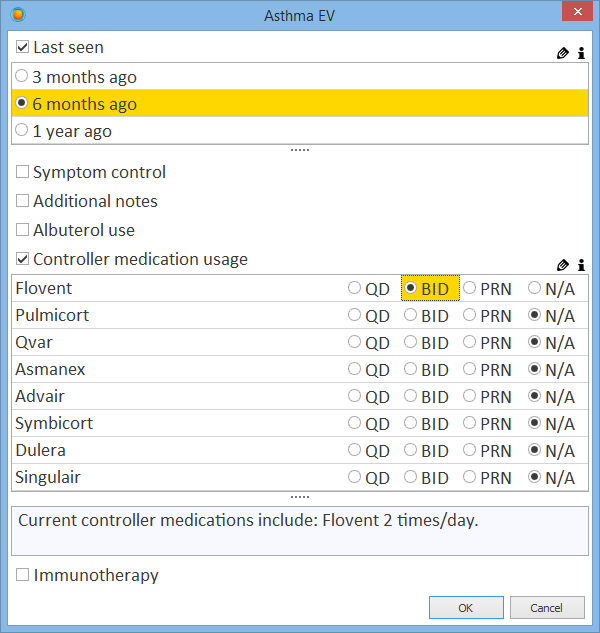Close the Asthma EV dialog
The image size is (600, 633).
pos(577,11)
